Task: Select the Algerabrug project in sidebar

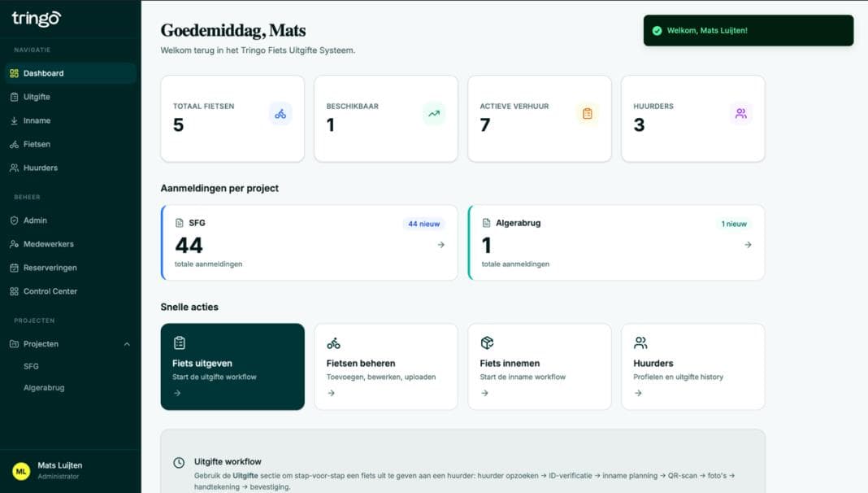Action: tap(44, 388)
